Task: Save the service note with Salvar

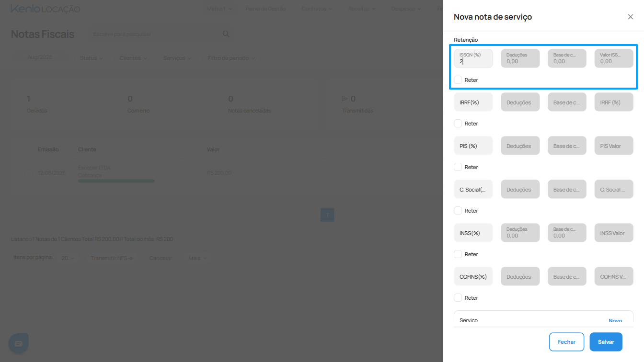Action: (x=606, y=342)
